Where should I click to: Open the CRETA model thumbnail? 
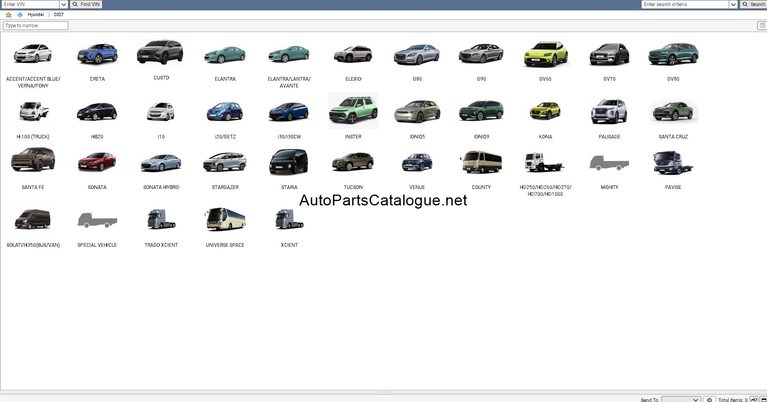[x=97, y=54]
